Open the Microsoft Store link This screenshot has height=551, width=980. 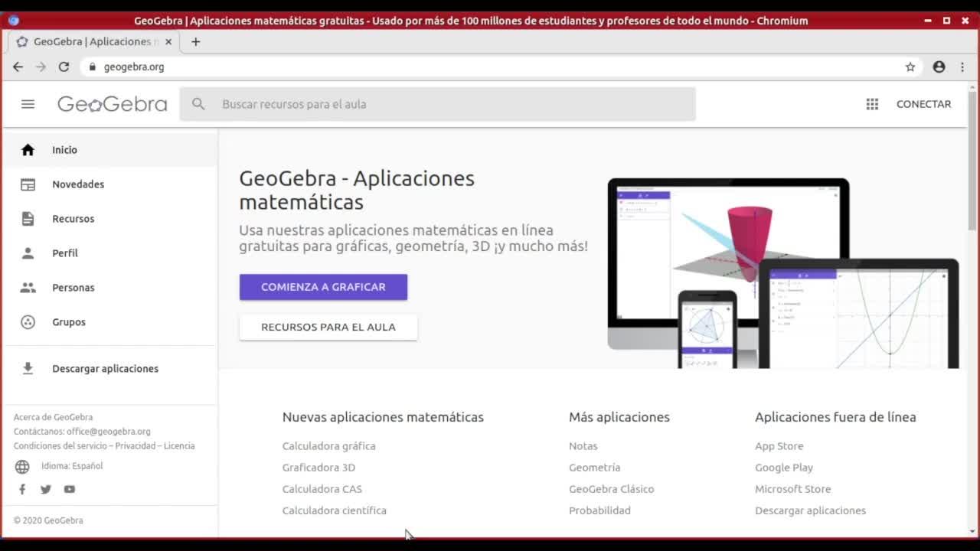click(792, 489)
